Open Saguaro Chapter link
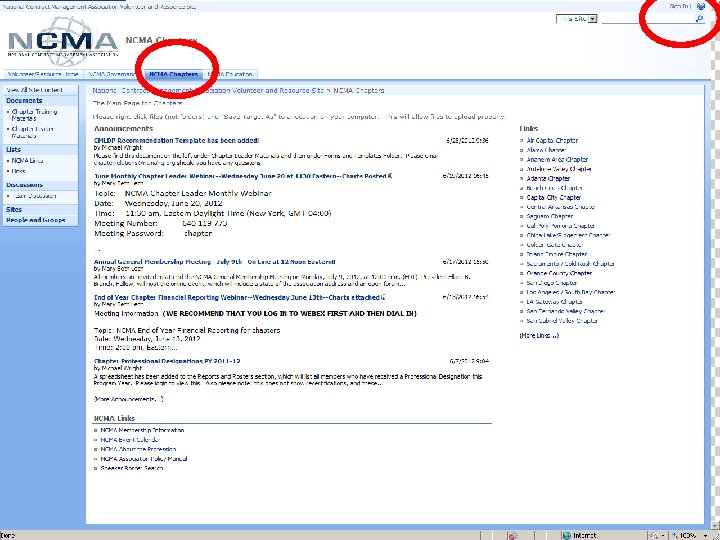Viewport: 720px width, 540px height. [x=550, y=216]
